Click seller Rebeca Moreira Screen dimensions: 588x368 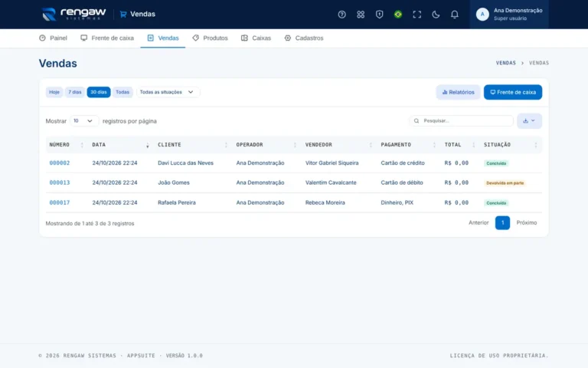tap(325, 202)
